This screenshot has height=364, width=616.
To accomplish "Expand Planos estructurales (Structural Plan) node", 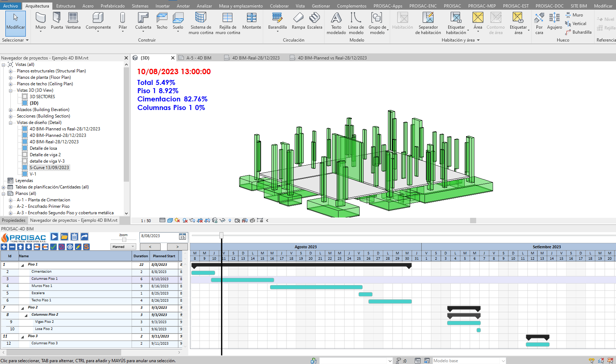I will pos(10,71).
